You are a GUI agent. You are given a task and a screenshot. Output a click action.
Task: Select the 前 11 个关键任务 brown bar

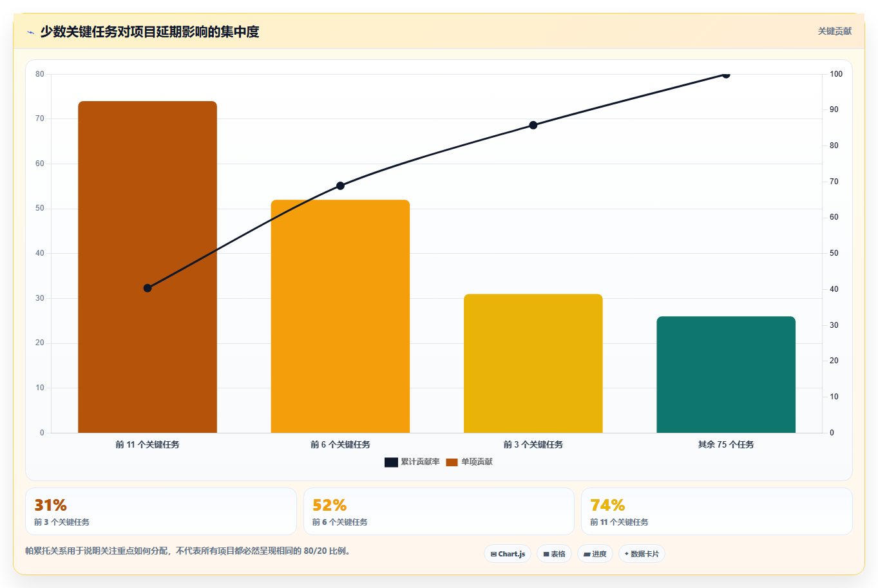[148, 267]
